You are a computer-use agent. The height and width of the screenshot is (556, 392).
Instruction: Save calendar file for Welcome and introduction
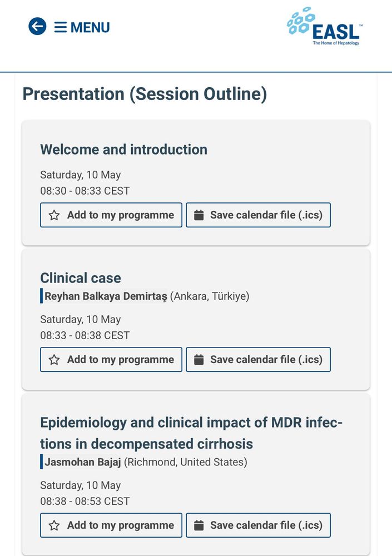point(258,215)
